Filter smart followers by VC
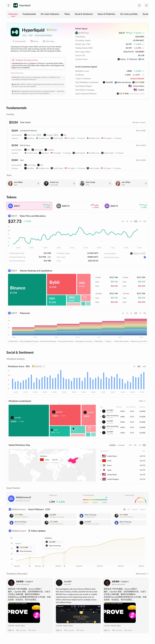This screenshot has width=155, height=644. point(129,509)
